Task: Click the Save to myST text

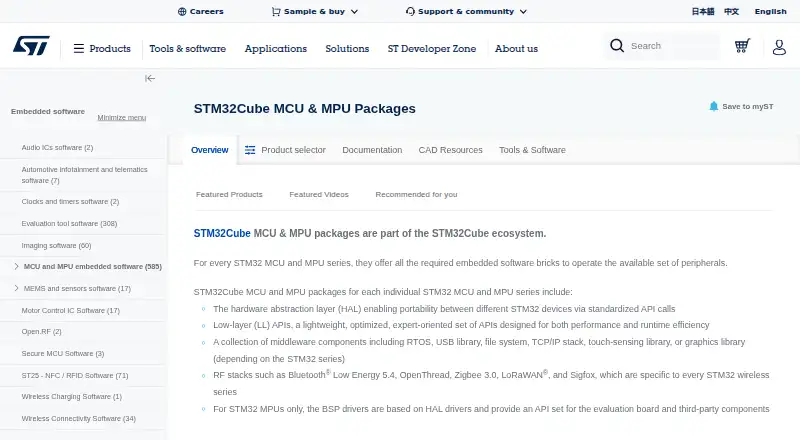Action: pos(747,106)
